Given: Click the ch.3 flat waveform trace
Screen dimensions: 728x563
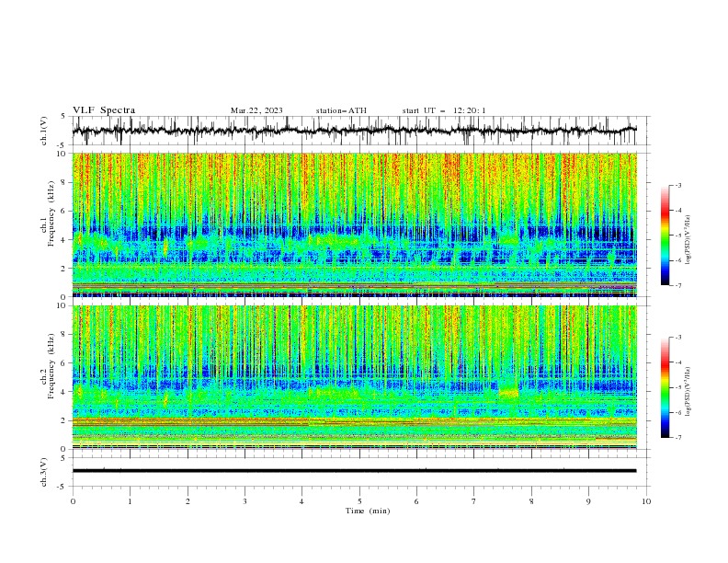Looking at the screenshot, I should [354, 471].
